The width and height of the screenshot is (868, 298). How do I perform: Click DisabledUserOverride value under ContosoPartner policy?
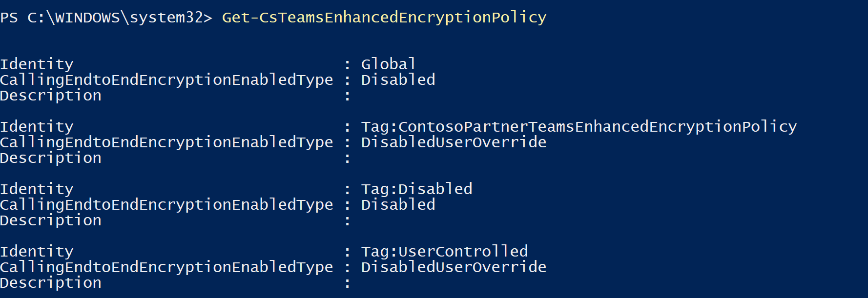(454, 142)
